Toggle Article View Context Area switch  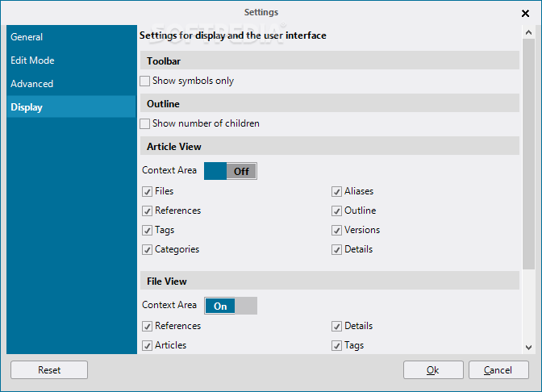coord(231,171)
